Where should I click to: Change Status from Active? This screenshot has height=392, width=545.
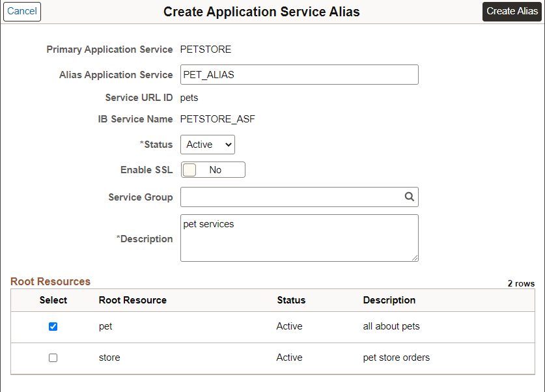(207, 144)
